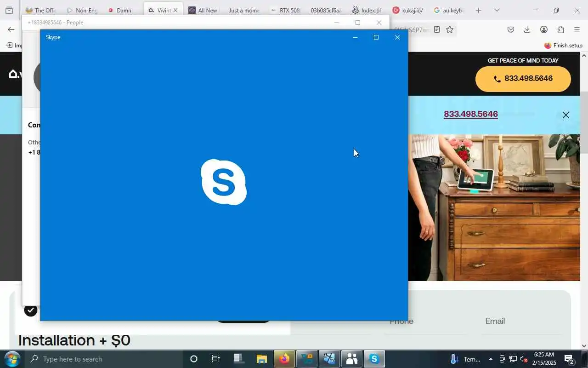The height and width of the screenshot is (368, 588).
Task: Open the Firefox hamburger application menu
Action: point(577,29)
